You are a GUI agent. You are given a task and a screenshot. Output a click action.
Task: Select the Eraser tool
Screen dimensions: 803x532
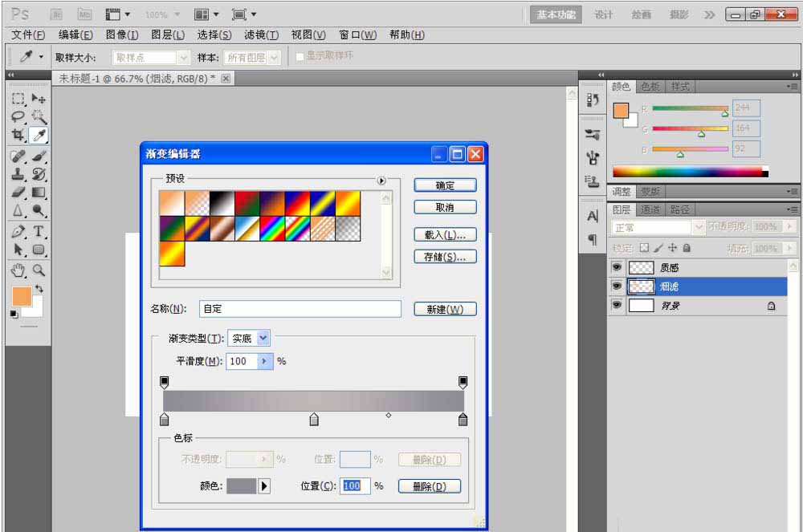pyautogui.click(x=18, y=193)
